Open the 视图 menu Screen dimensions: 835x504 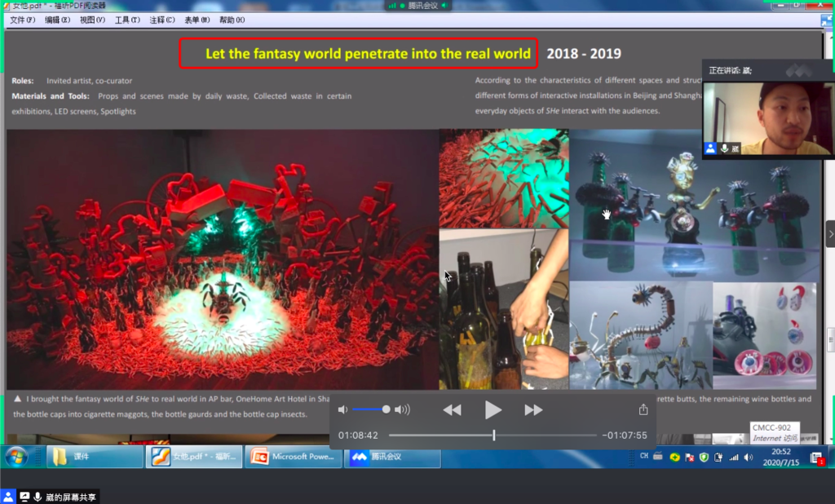(92, 20)
